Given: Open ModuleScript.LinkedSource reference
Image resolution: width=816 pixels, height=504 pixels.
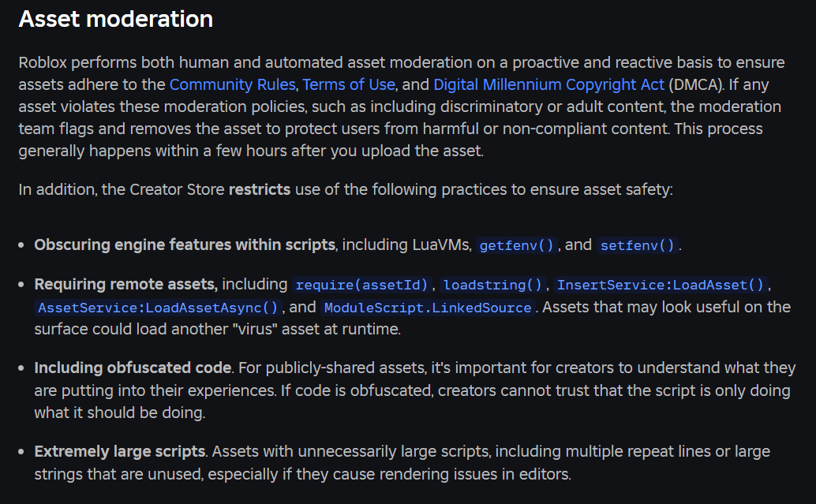Looking at the screenshot, I should 428,308.
